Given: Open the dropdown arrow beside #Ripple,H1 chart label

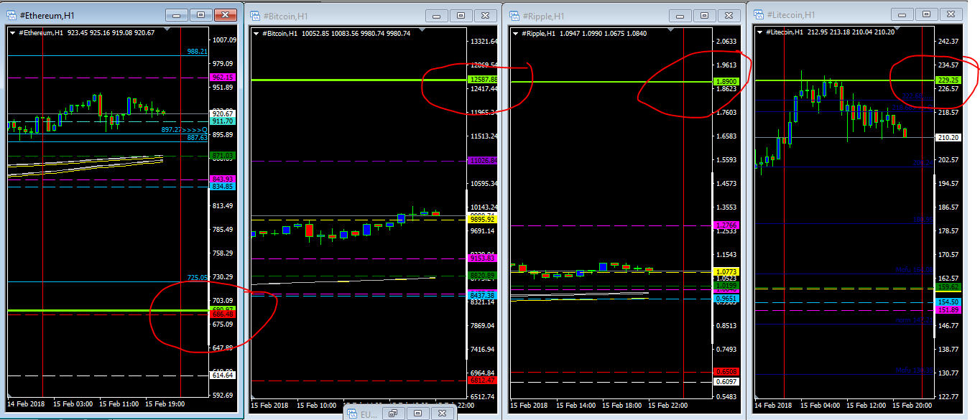Looking at the screenshot, I should point(515,33).
